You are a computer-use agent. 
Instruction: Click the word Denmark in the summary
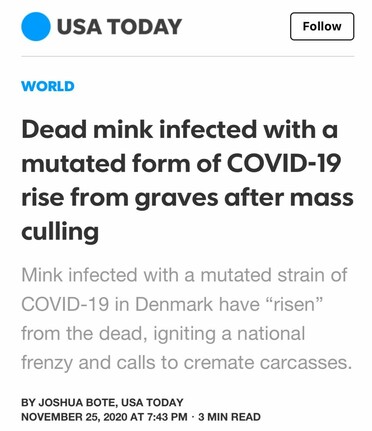coord(174,304)
